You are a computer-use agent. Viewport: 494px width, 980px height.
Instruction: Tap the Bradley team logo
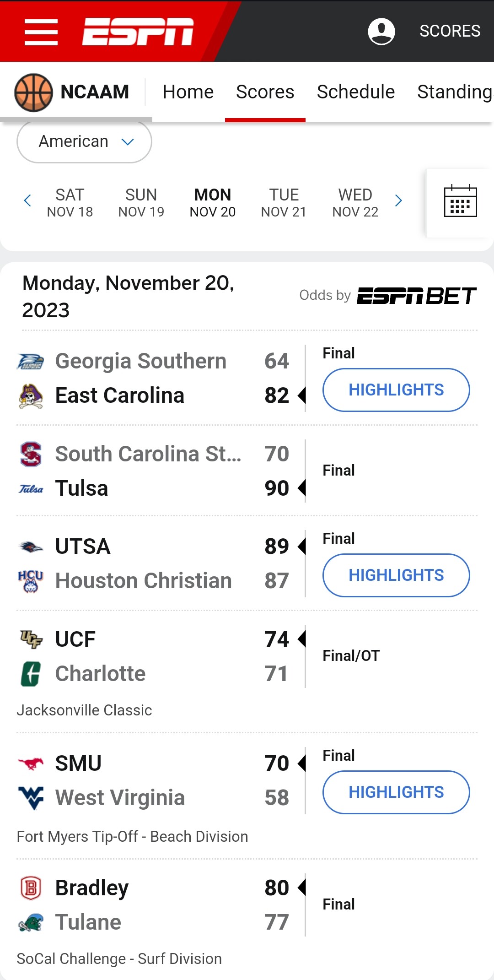click(31, 888)
